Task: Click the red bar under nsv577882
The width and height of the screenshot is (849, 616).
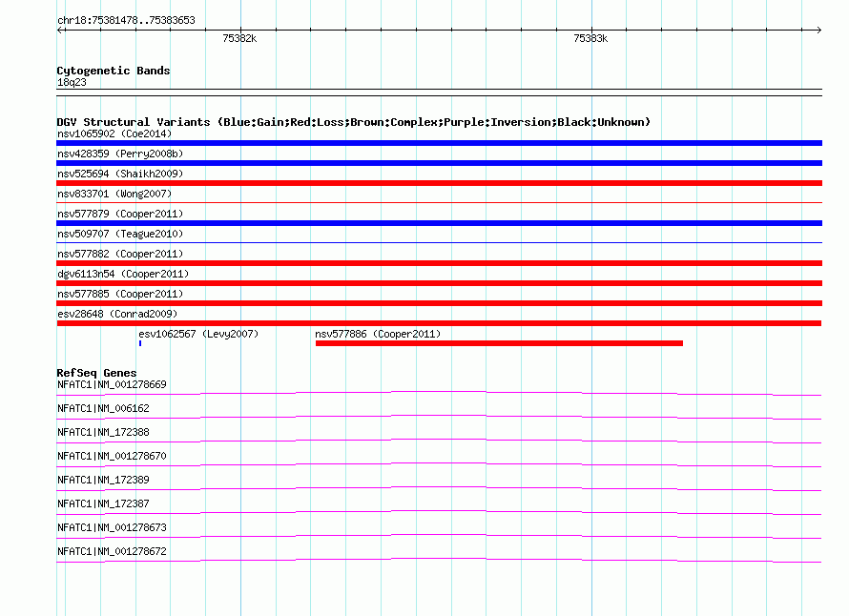Action: (x=439, y=263)
